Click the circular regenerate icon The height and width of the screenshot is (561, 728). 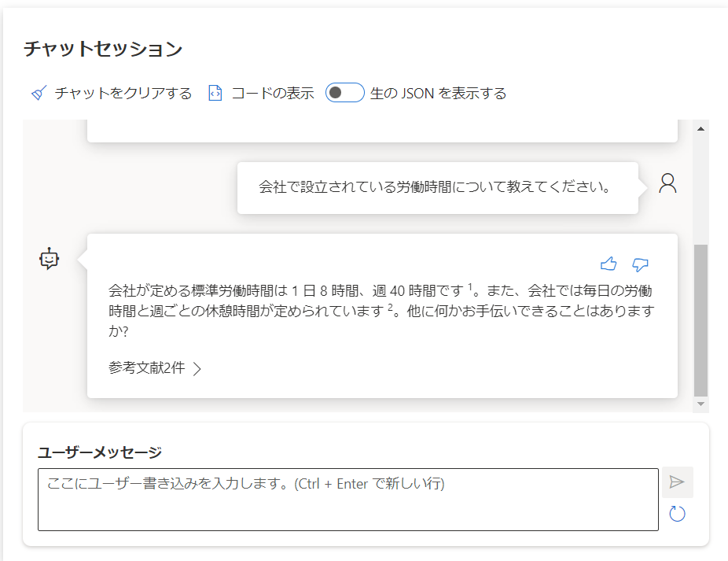click(677, 514)
